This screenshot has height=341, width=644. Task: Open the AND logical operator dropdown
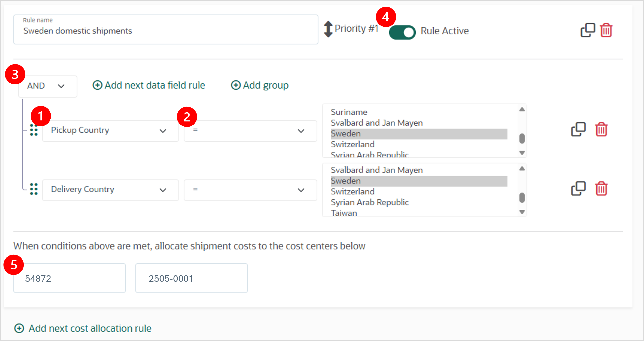[x=47, y=86]
